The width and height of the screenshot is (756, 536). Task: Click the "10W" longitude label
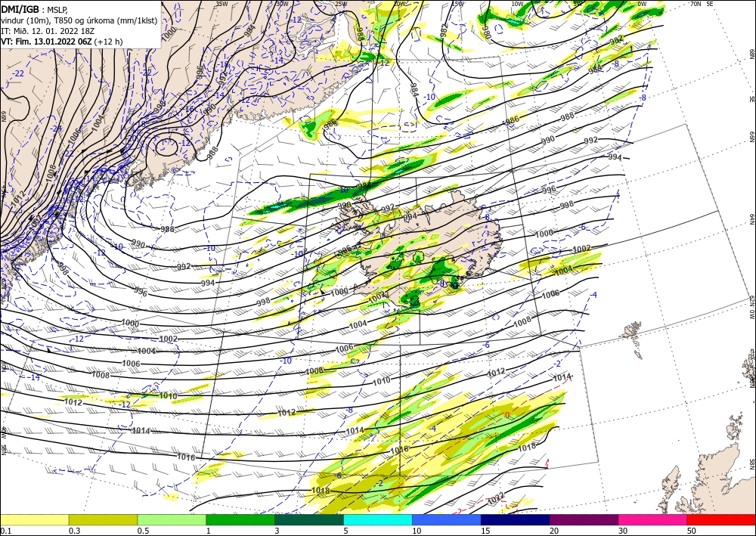tap(517, 4)
